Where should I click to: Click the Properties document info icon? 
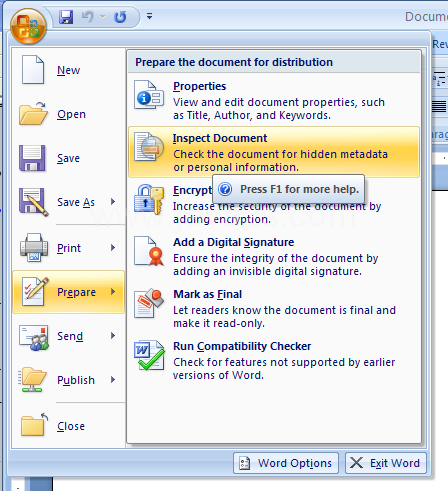[x=149, y=94]
